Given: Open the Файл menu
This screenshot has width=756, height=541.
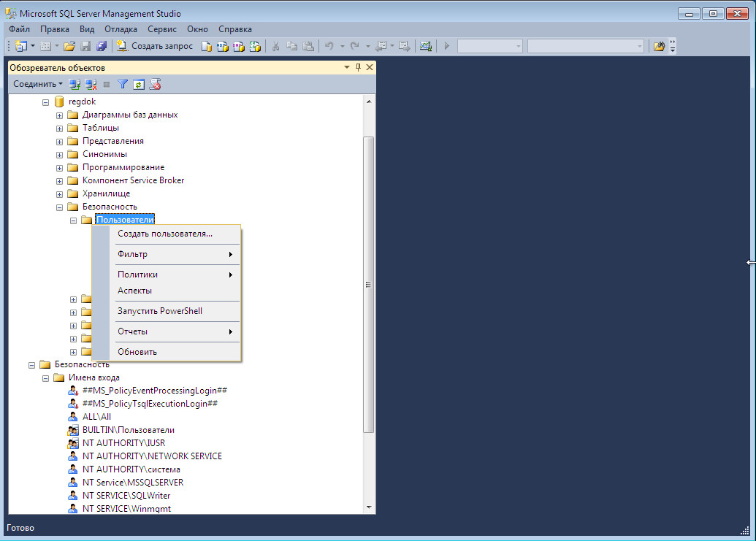Looking at the screenshot, I should (x=19, y=29).
